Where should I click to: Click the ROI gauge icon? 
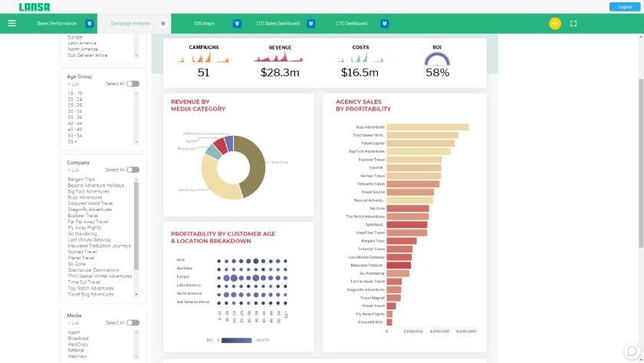click(437, 60)
